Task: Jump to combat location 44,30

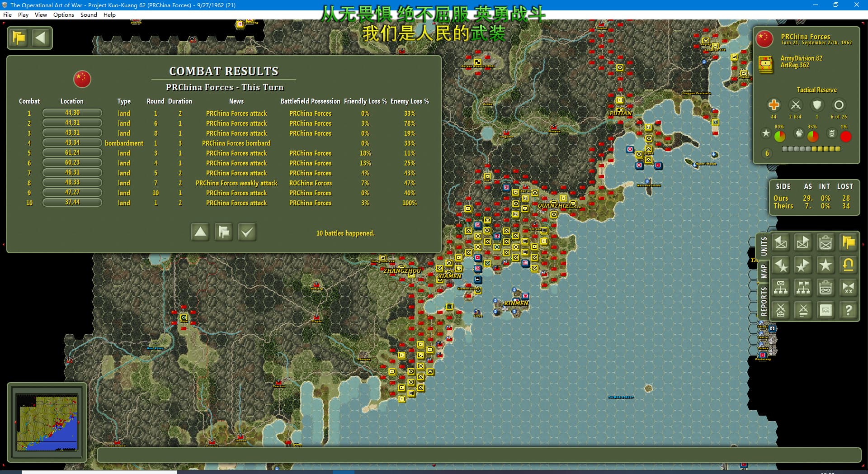Action: click(72, 113)
